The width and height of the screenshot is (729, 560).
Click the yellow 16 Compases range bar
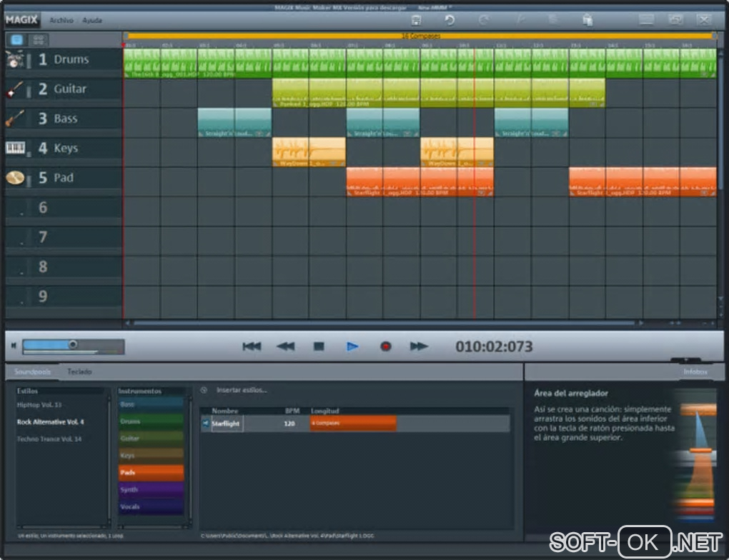point(421,36)
